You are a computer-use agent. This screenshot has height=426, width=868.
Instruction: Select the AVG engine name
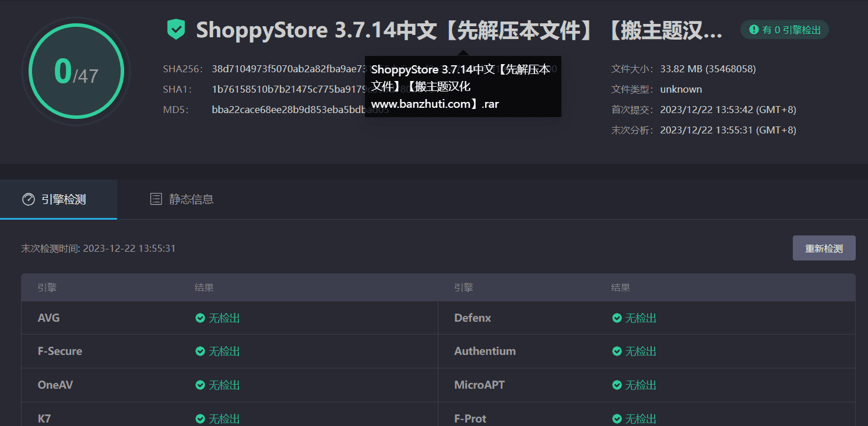point(49,318)
